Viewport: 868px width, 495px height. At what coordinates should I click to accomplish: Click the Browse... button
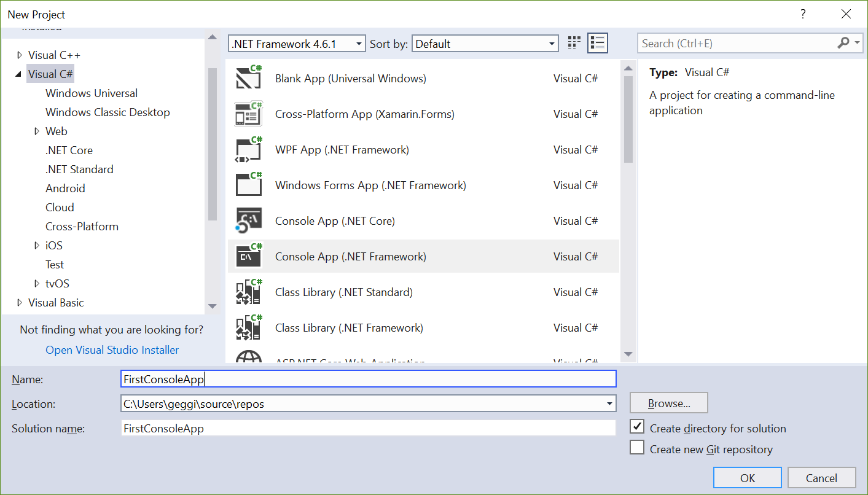coord(669,403)
